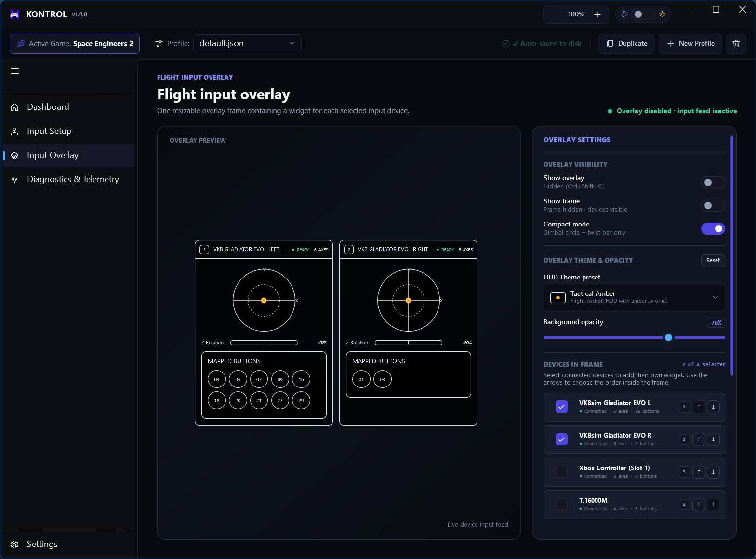The width and height of the screenshot is (756, 559).
Task: Click the KONTROL app logo
Action: [x=15, y=14]
